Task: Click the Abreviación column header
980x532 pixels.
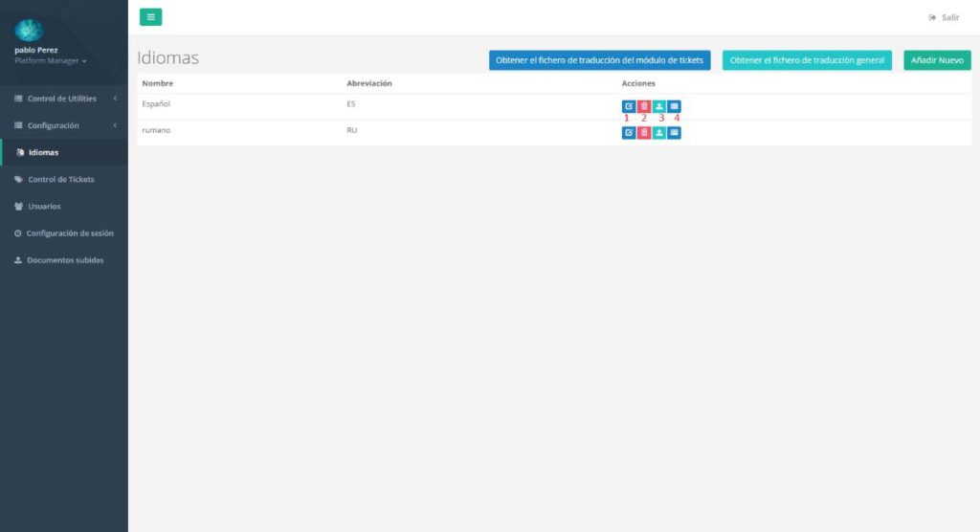Action: click(x=369, y=83)
